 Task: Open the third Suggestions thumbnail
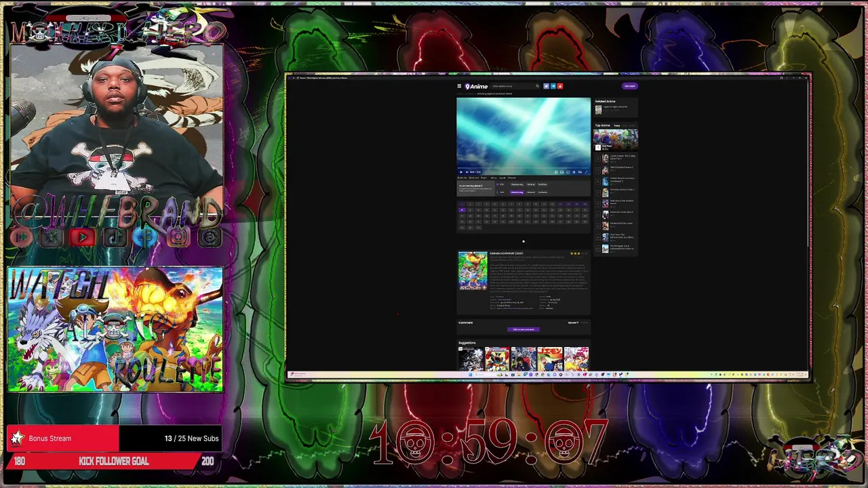click(x=524, y=359)
